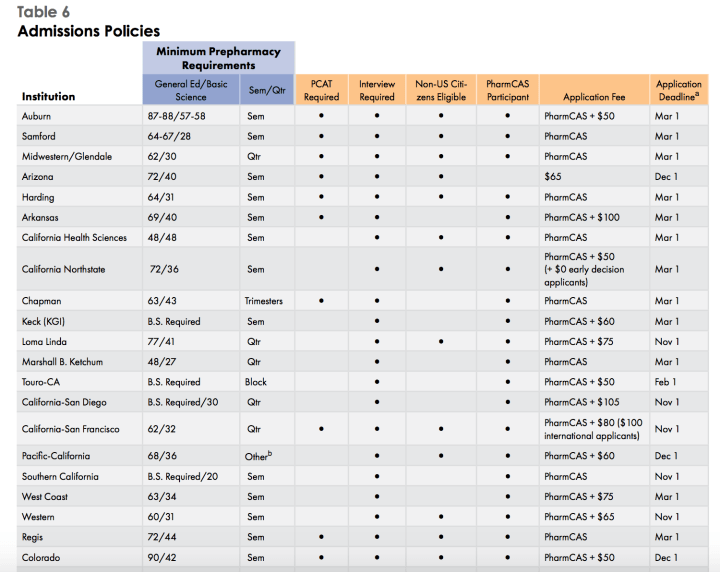
Task: Click the Table 6 Admissions Policies title
Action: [x=89, y=22]
